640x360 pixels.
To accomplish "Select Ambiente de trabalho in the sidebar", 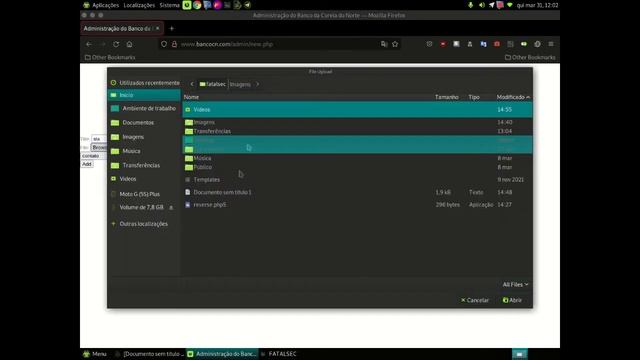I will 144,109.
